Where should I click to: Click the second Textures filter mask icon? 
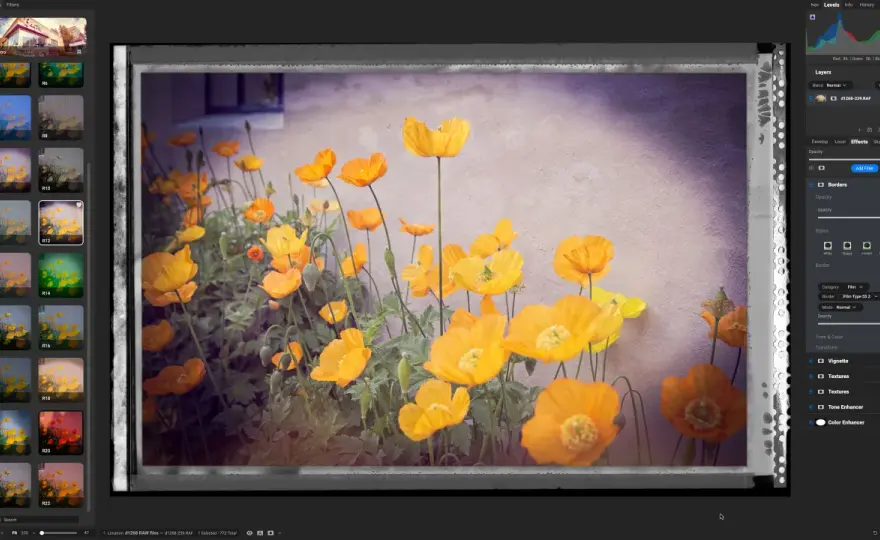[x=821, y=392]
